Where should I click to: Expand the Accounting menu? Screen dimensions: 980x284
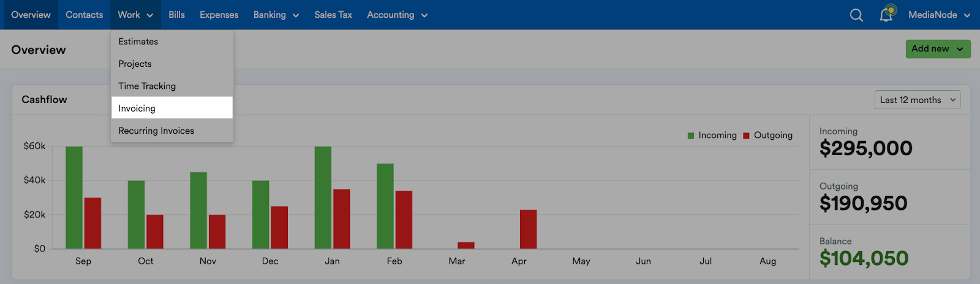click(397, 15)
